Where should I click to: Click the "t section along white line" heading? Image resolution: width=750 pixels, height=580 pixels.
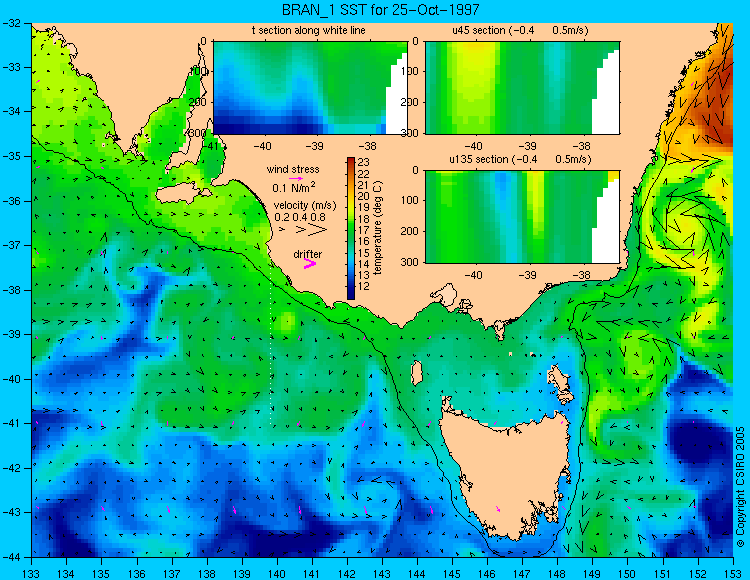point(309,31)
